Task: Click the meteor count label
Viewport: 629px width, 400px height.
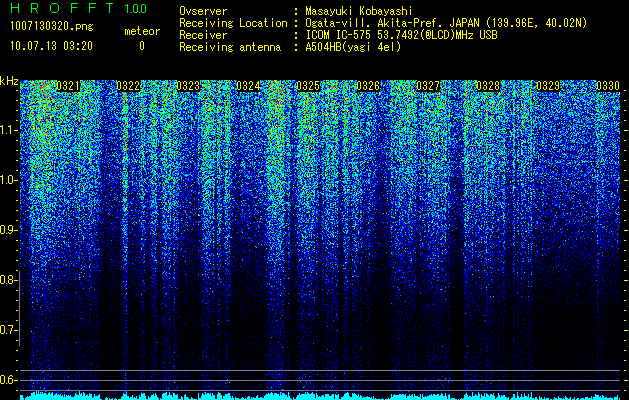Action: point(142,31)
